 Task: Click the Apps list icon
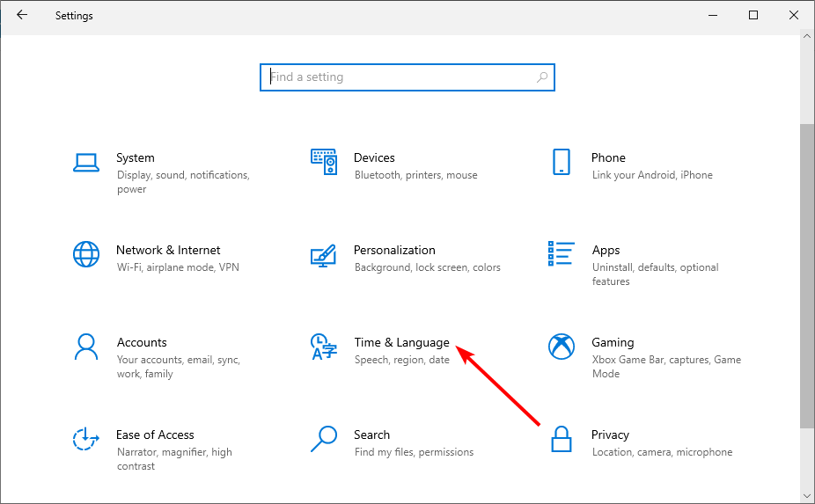(562, 254)
